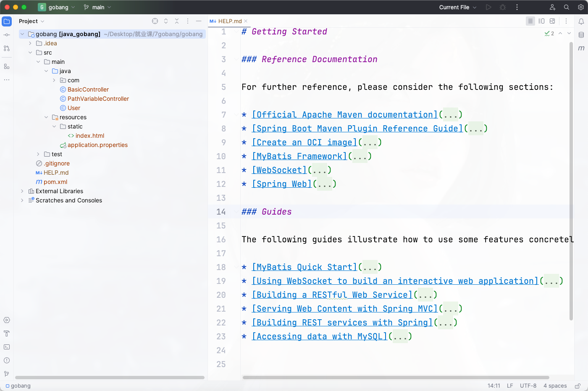Open the Notifications bell panel
The height and width of the screenshot is (391, 588).
tap(581, 21)
